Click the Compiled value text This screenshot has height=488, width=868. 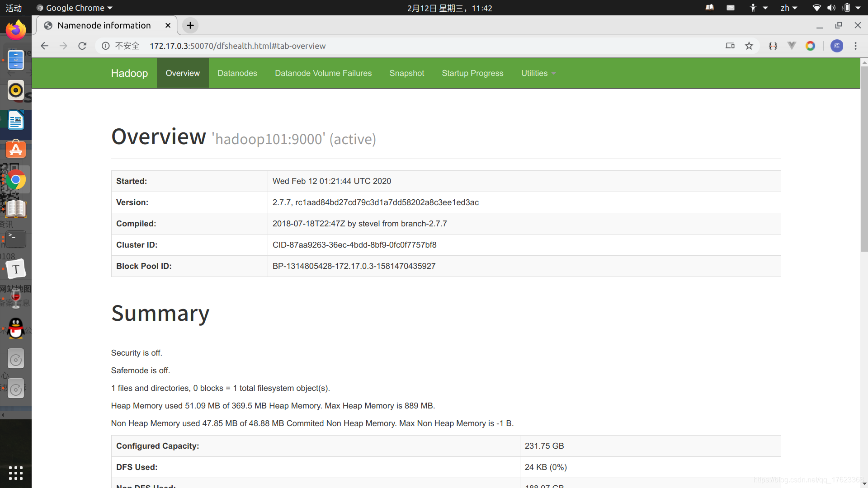click(360, 224)
